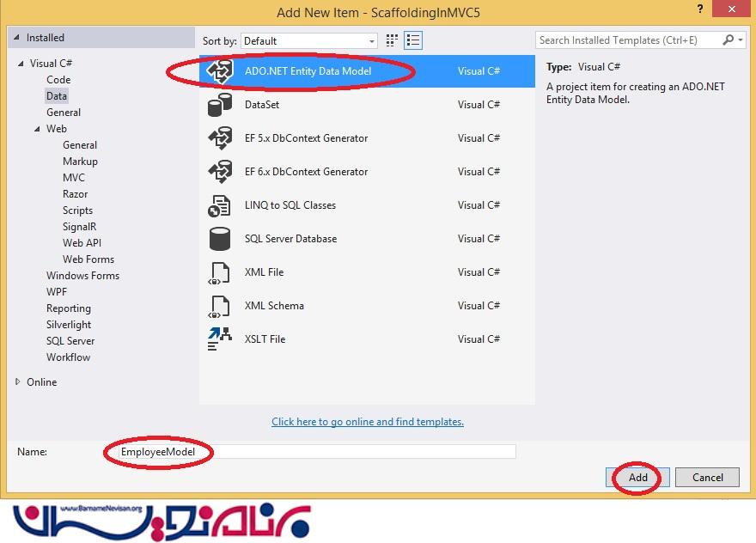Select the ADO.NET Entity Data Model icon
756x543 pixels.
[220, 72]
